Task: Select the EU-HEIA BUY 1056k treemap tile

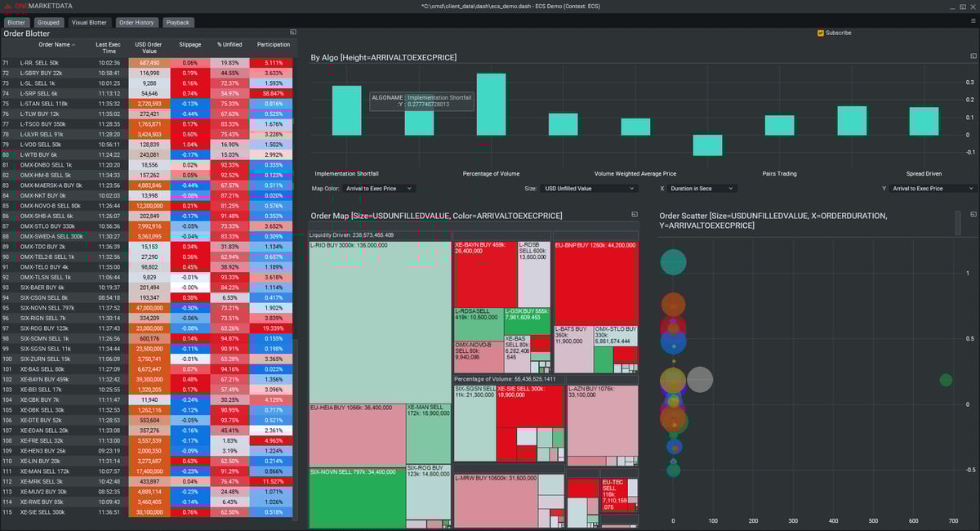Action: [357, 434]
